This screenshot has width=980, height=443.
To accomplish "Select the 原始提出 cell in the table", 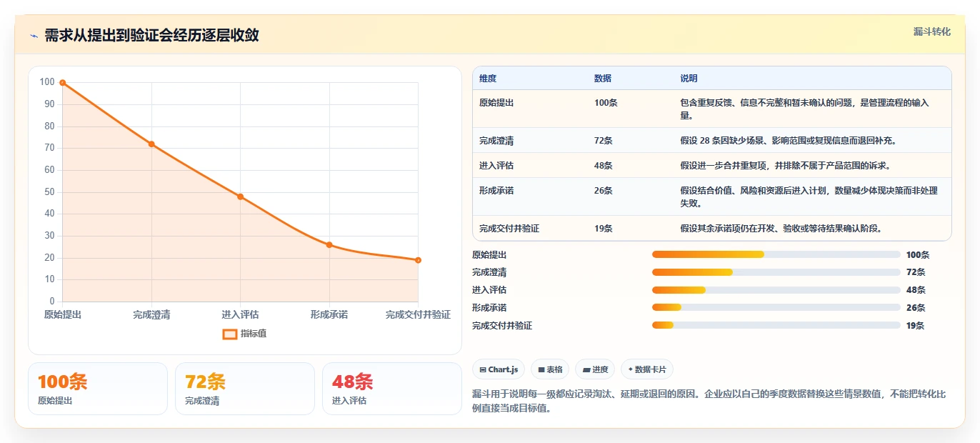I will tap(496, 103).
